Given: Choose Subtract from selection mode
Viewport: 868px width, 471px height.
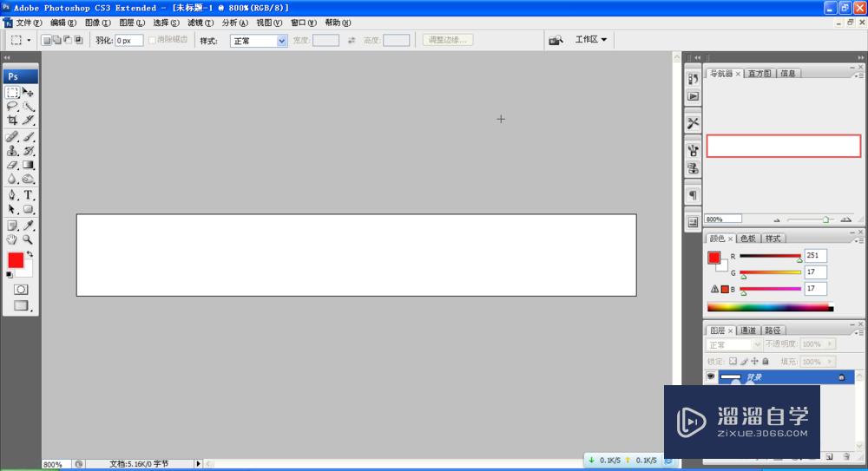Looking at the screenshot, I should 68,40.
